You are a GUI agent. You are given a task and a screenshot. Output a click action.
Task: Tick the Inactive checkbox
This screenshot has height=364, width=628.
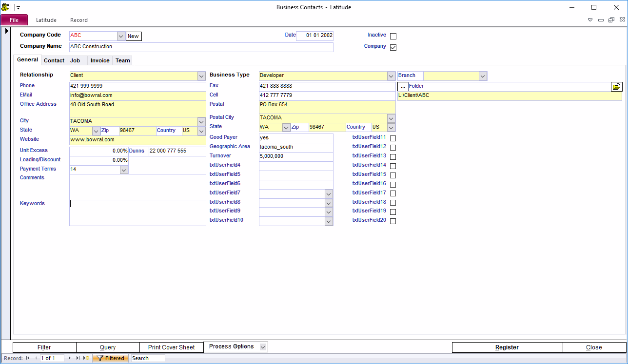(x=393, y=36)
